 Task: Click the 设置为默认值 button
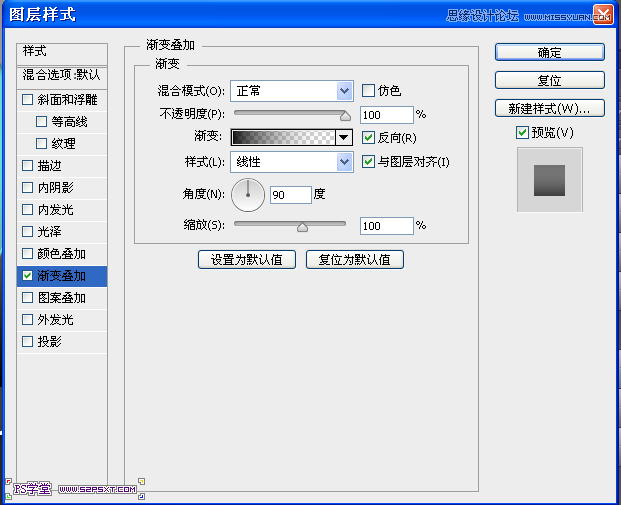click(247, 260)
